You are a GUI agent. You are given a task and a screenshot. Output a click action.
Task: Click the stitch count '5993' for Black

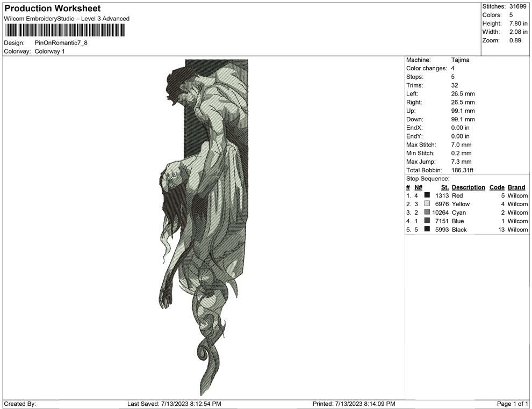coord(442,229)
